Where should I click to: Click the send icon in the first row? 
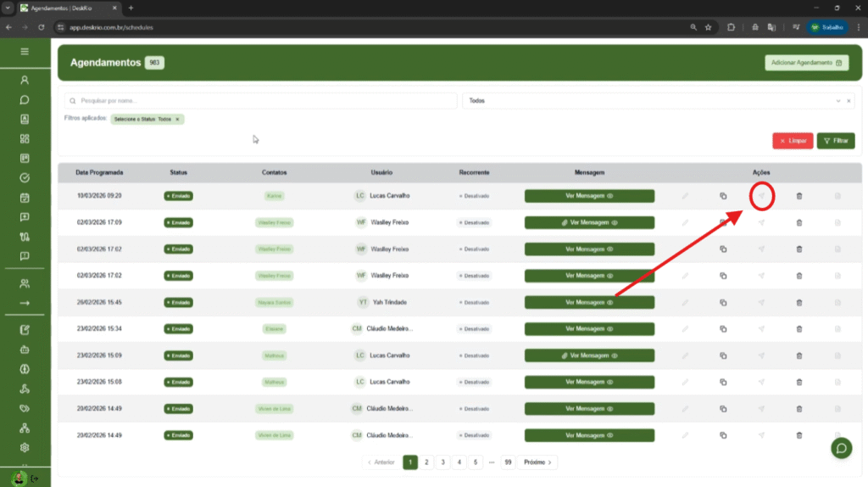click(761, 196)
